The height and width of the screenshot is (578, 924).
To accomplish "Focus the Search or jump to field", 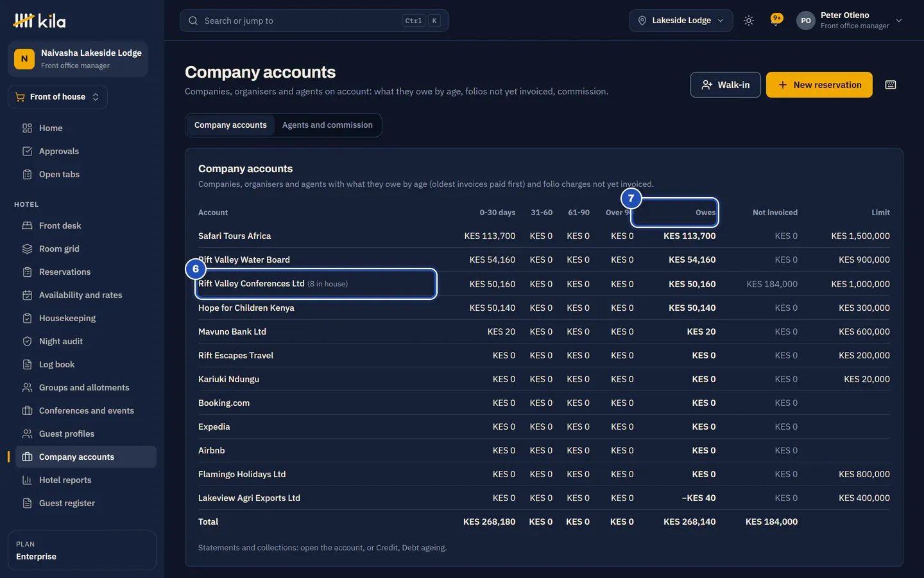I will point(314,21).
